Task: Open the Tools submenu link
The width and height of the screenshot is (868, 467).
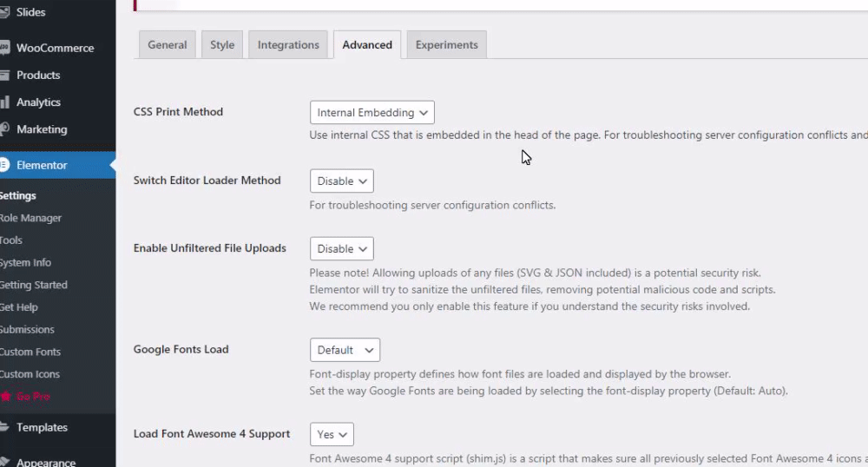Action: click(11, 240)
